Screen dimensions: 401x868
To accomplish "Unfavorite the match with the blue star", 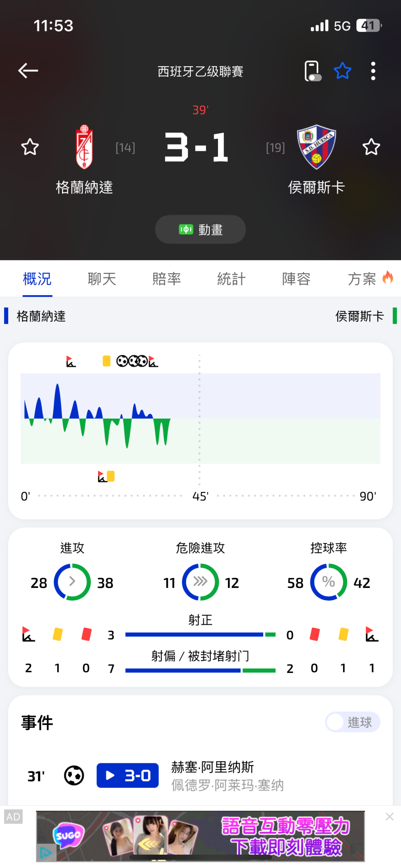I will (342, 71).
